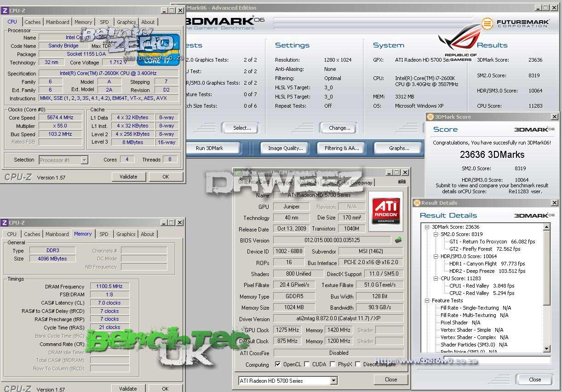Click the Intel Core i7 logo in CPU-Z
Screen dimensions: 562x392
coord(158,50)
